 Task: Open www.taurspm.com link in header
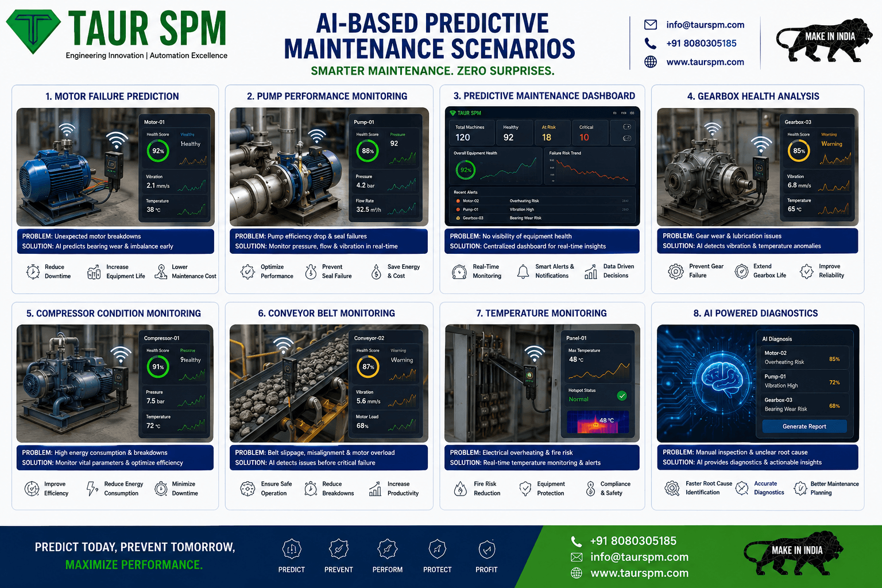705,62
